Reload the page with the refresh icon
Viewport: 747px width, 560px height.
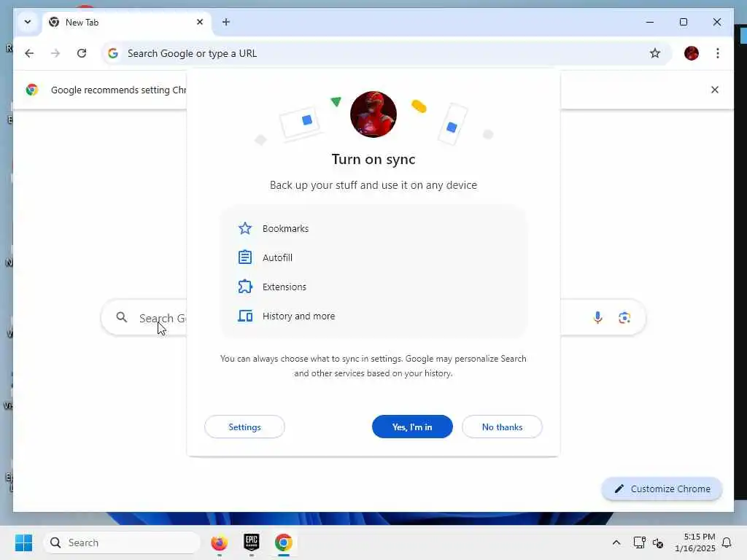(82, 53)
